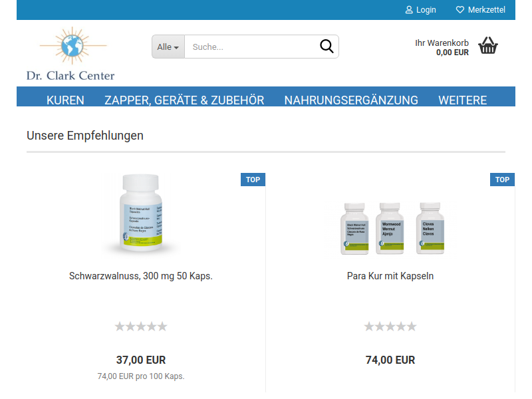Screen dimensions: 532x399
Task: Click the TOP badge on Para Kur
Action: 502,180
